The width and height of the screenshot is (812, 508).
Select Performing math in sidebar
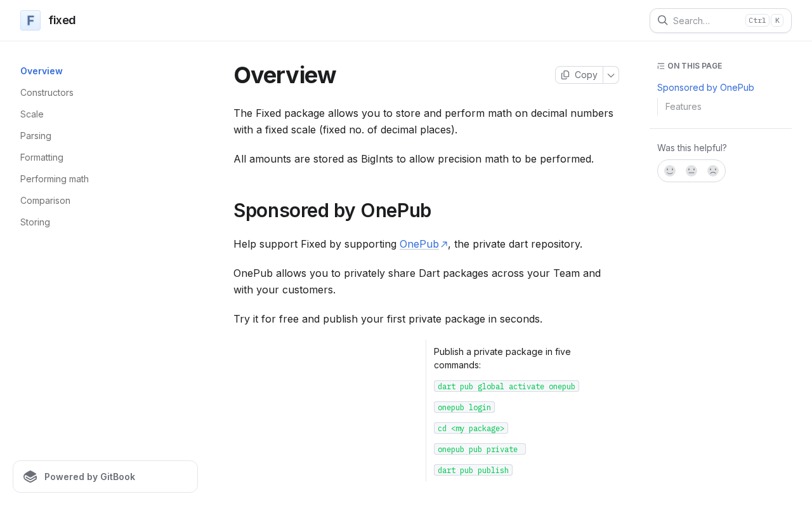tap(55, 179)
